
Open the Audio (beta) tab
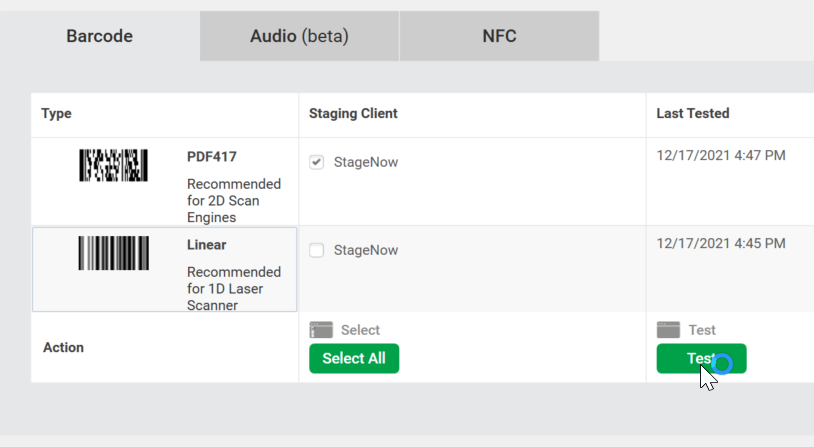pyautogui.click(x=299, y=37)
